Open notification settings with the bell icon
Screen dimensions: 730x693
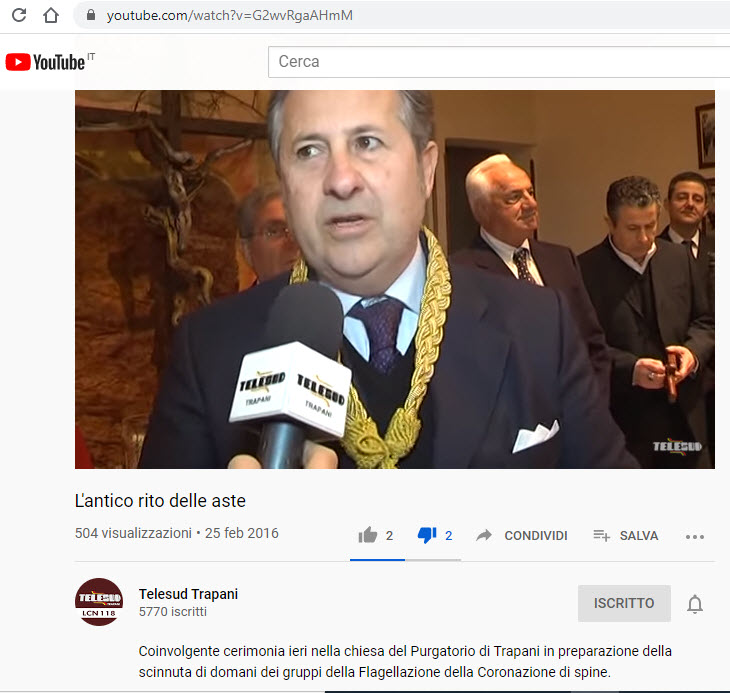[x=695, y=604]
